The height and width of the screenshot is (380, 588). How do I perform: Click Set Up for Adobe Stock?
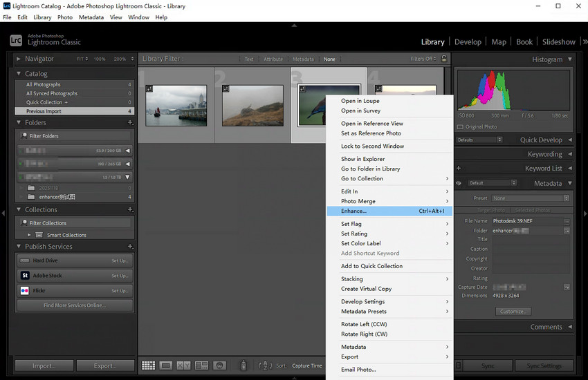click(120, 276)
